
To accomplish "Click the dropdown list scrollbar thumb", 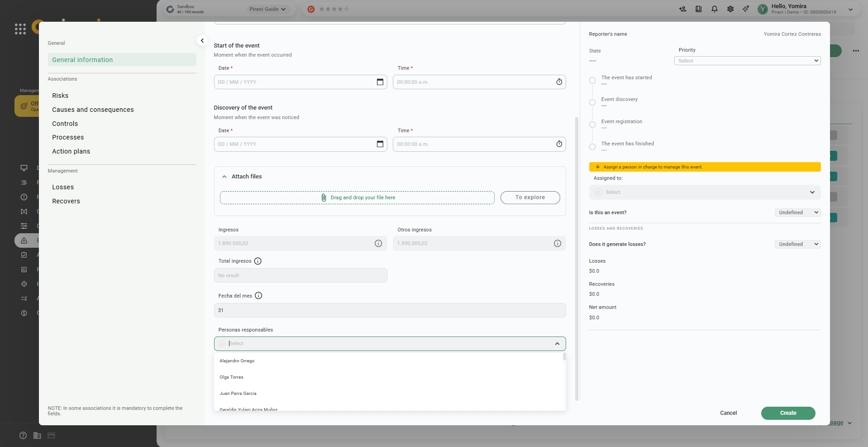I will coord(564,357).
